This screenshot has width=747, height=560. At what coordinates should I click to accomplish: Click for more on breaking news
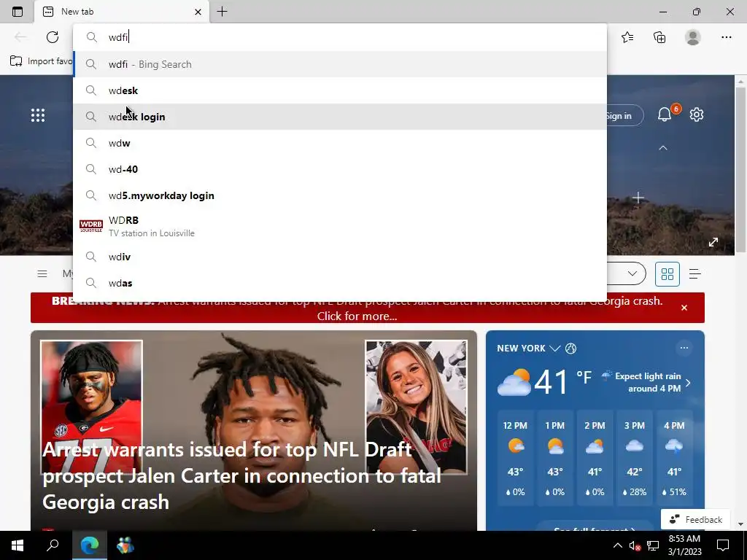357,316
